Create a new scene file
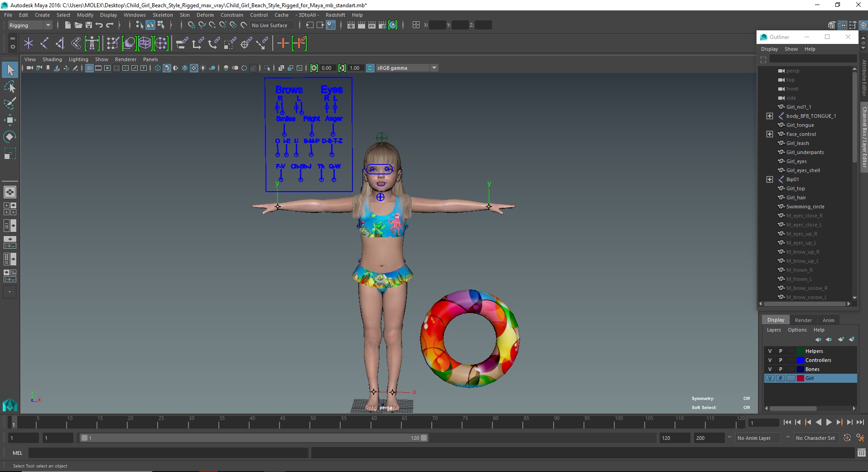The height and width of the screenshot is (472, 868). click(x=68, y=25)
